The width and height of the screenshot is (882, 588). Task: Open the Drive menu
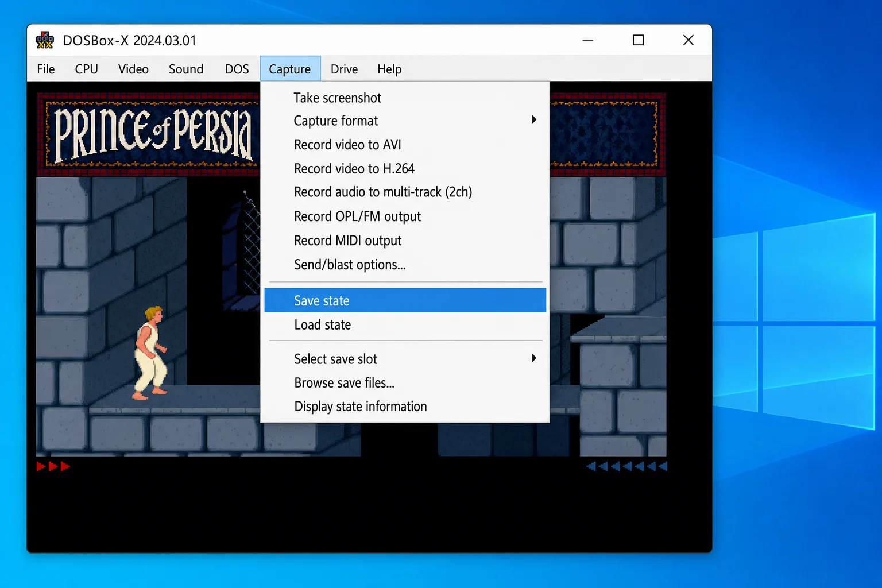pos(344,69)
